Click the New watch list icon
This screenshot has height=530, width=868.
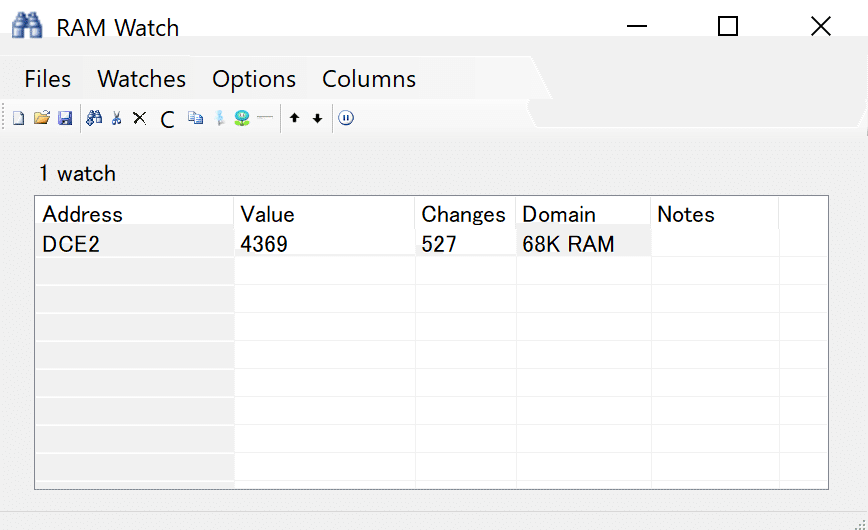(x=18, y=118)
